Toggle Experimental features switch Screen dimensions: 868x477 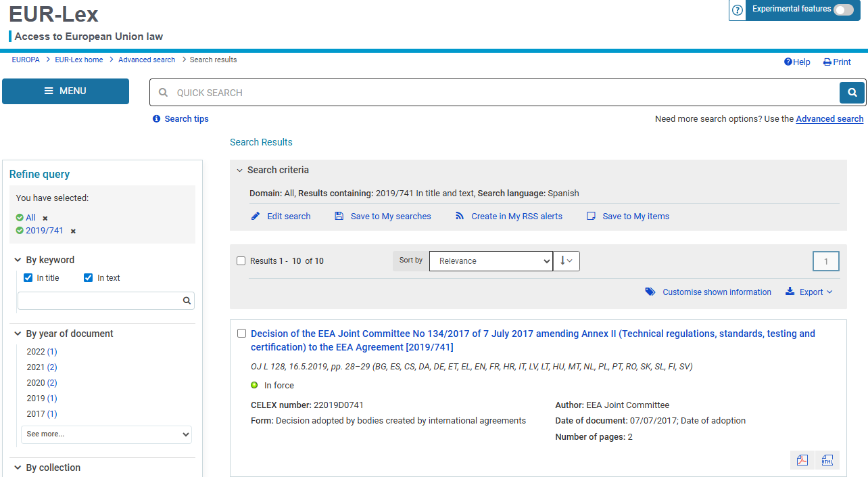click(x=843, y=9)
